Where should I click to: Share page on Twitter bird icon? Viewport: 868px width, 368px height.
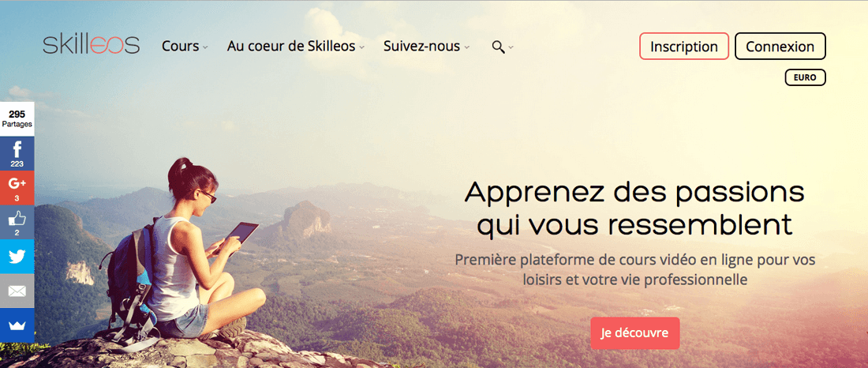(x=17, y=257)
